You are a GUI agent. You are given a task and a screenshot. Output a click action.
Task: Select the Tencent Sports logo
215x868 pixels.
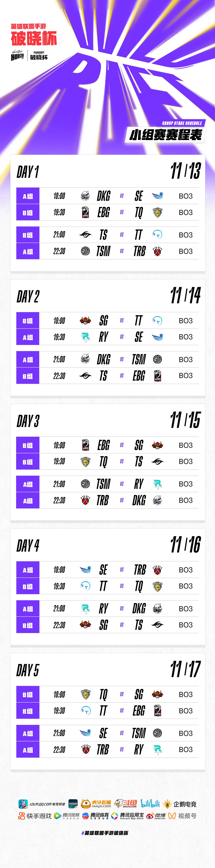[96, 816]
